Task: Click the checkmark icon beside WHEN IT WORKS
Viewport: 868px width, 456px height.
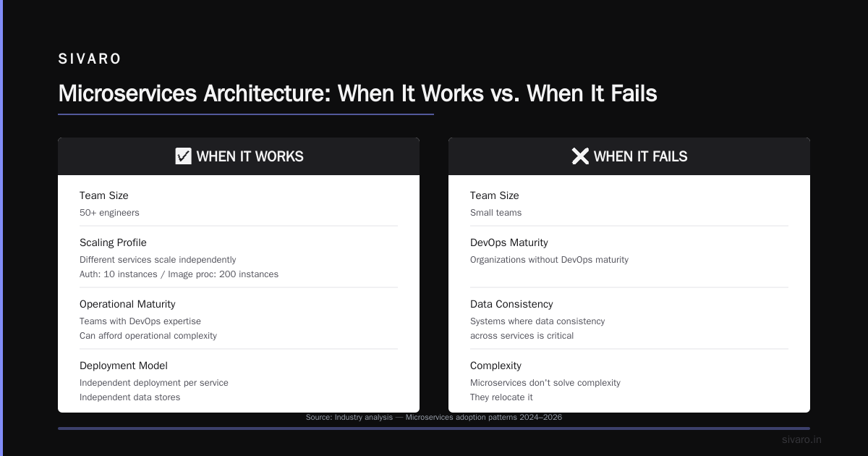Action: click(x=184, y=156)
